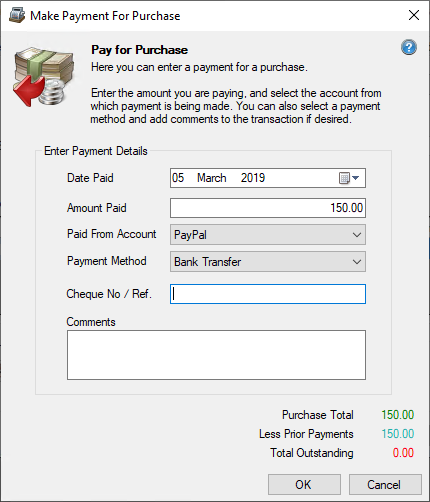Click the Less Prior Payments amount
The image size is (430, 502).
point(398,434)
